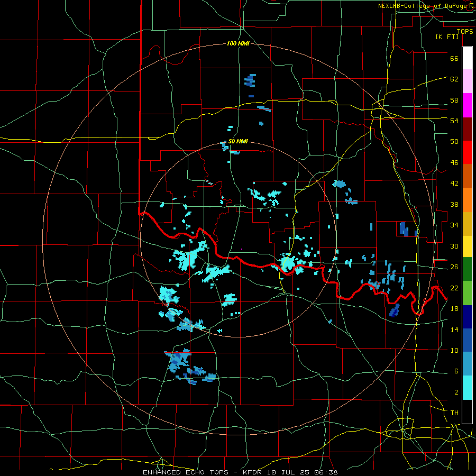The height and width of the screenshot is (476, 476).
Task: Select the light pink legend color swatch
Action: tap(467, 81)
